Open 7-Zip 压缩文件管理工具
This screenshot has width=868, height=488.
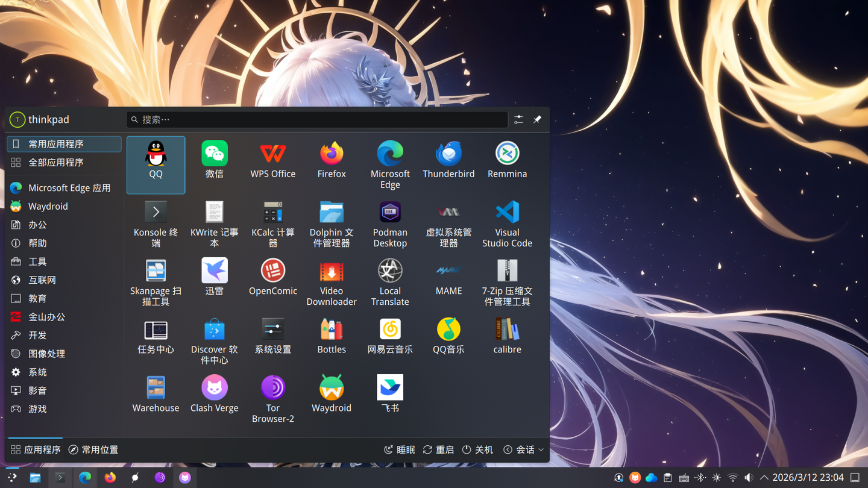(x=507, y=283)
